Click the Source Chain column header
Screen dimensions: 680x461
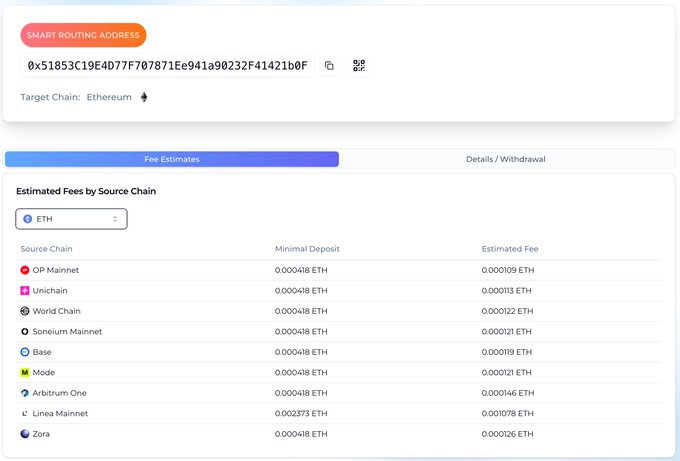(x=46, y=249)
